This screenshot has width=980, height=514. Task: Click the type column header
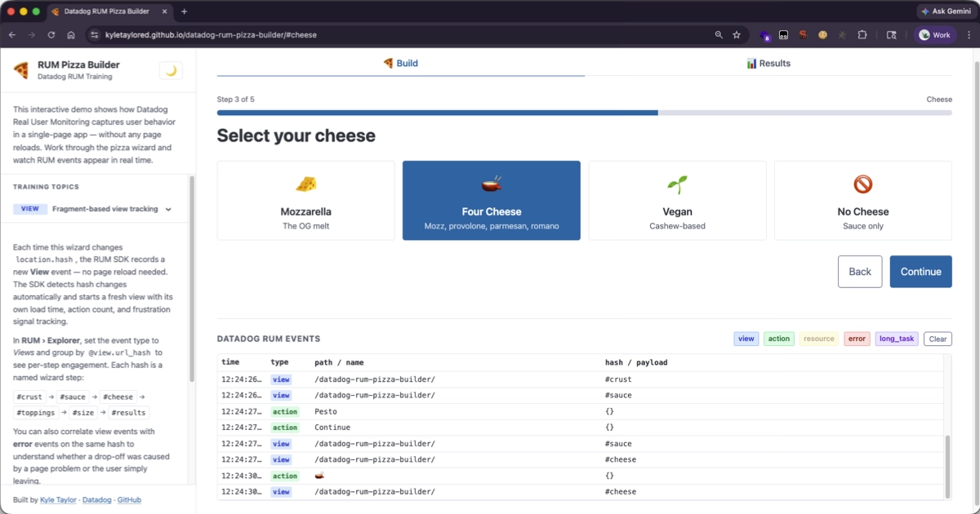280,362
